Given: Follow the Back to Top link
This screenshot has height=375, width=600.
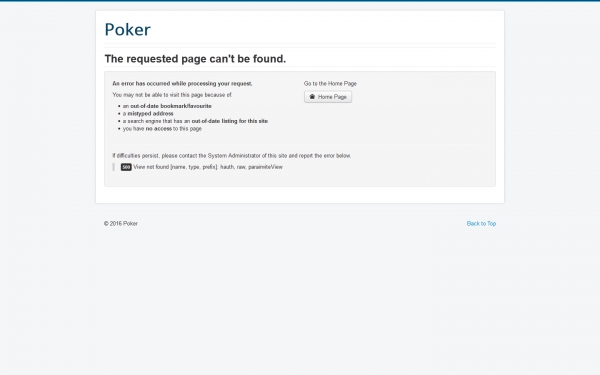Looking at the screenshot, I should tap(481, 223).
